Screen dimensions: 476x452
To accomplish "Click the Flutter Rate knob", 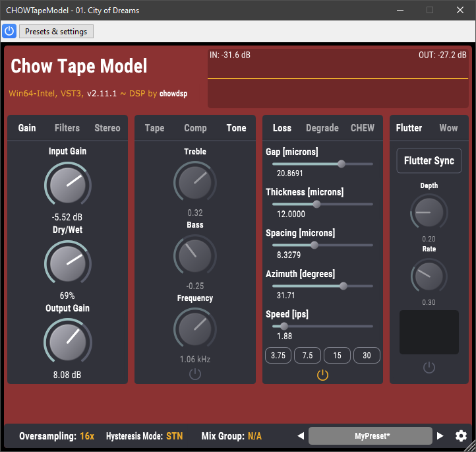I will [x=429, y=276].
